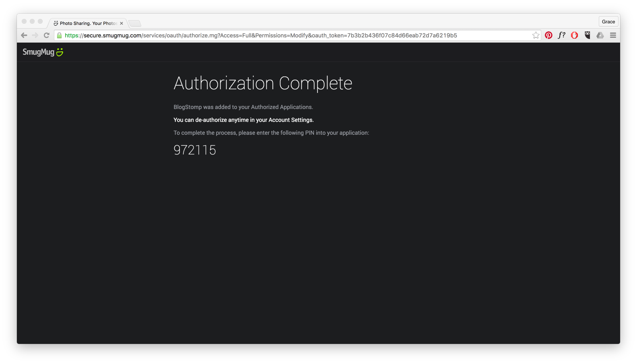This screenshot has width=637, height=364.
Task: Click the owl extension icon
Action: click(x=588, y=35)
